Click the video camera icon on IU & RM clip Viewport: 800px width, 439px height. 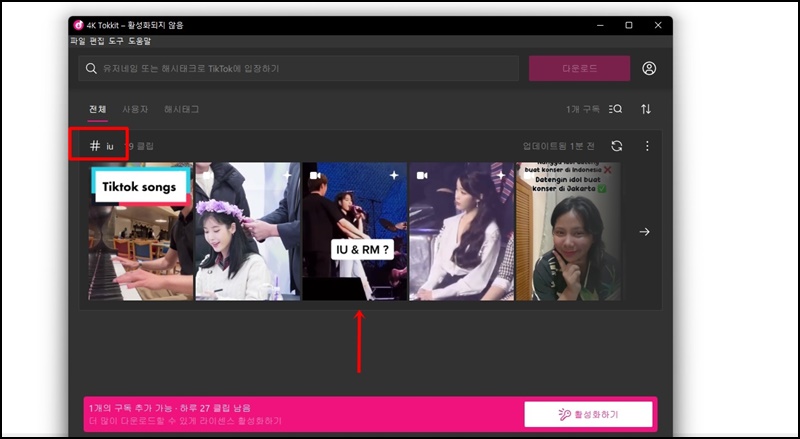point(315,175)
